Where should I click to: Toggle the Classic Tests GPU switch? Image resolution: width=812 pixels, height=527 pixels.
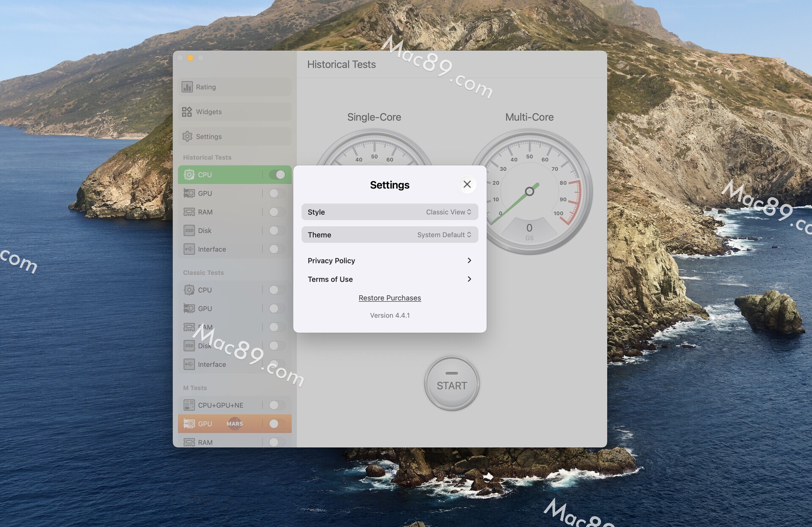tap(277, 309)
